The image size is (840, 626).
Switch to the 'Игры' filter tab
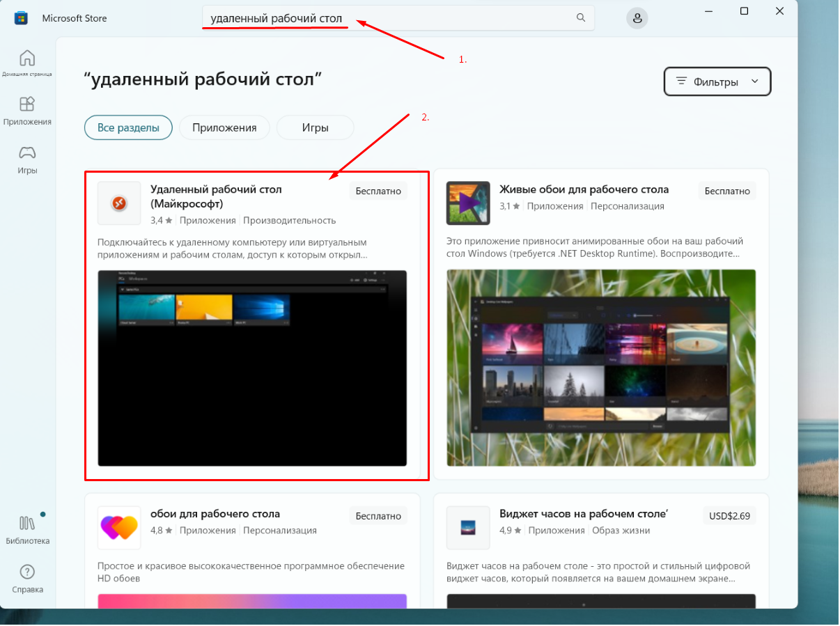315,127
